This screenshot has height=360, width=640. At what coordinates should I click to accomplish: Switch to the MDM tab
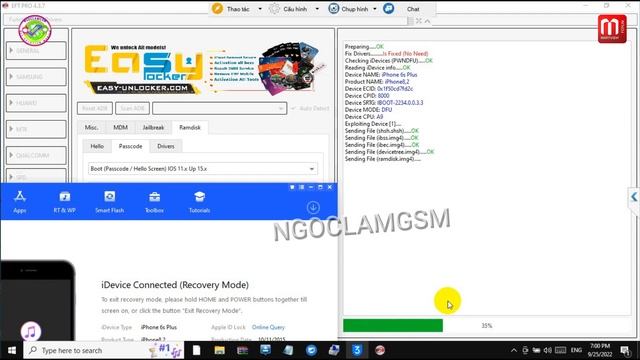[120, 127]
